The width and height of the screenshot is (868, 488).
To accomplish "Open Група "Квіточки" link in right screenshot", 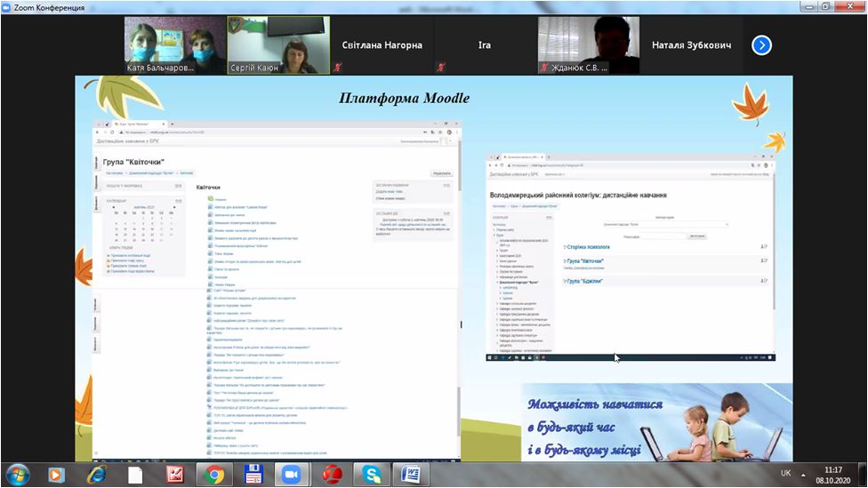I will pyautogui.click(x=585, y=260).
